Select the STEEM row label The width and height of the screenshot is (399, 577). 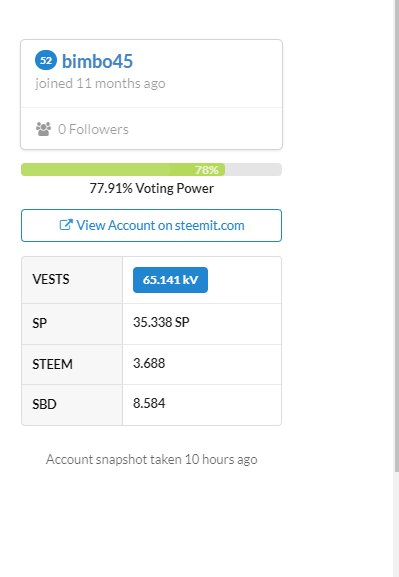coord(52,364)
